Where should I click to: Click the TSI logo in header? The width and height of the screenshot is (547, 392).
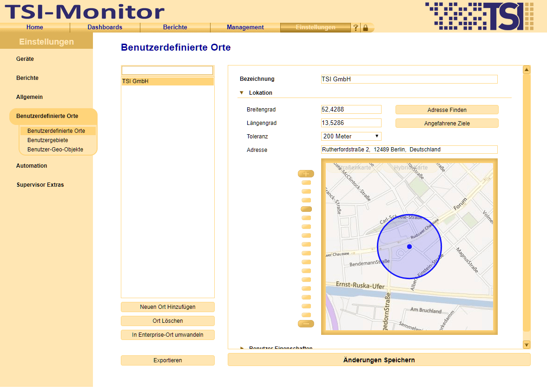point(480,16)
